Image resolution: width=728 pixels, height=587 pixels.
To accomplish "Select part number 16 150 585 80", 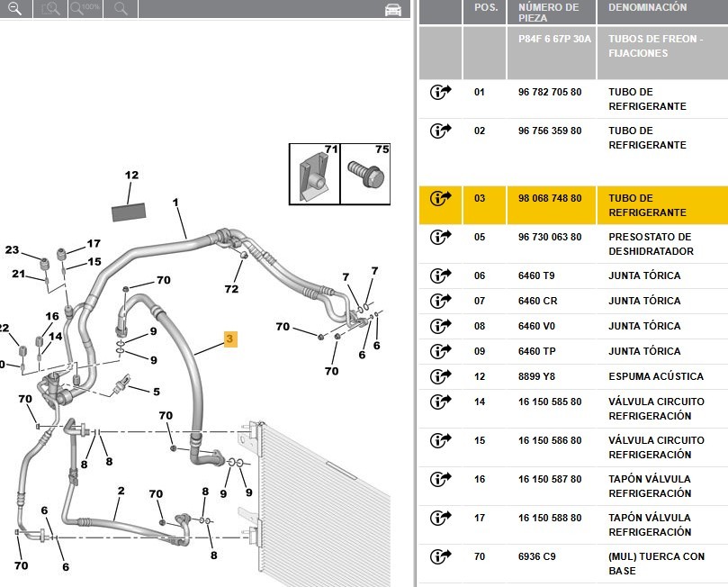I will (x=550, y=402).
